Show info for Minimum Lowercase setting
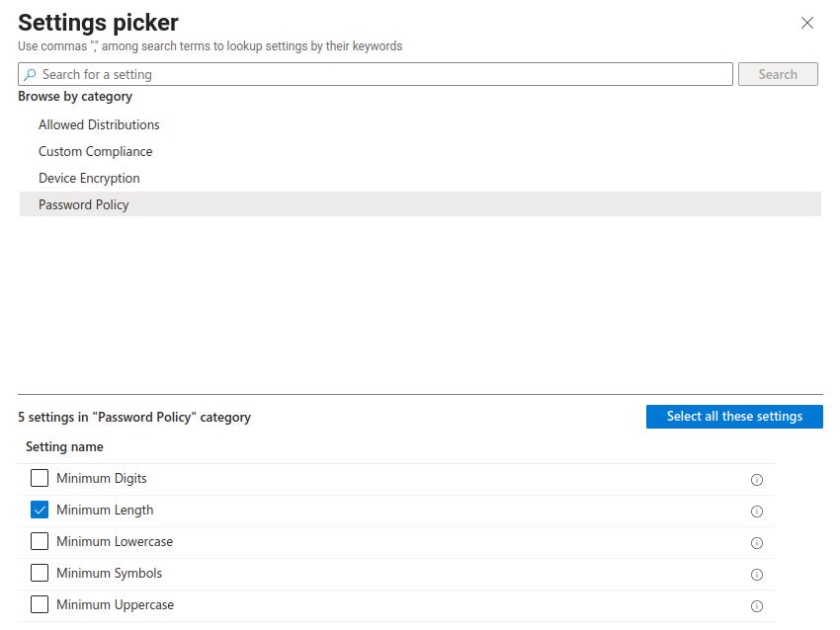 coord(757,543)
